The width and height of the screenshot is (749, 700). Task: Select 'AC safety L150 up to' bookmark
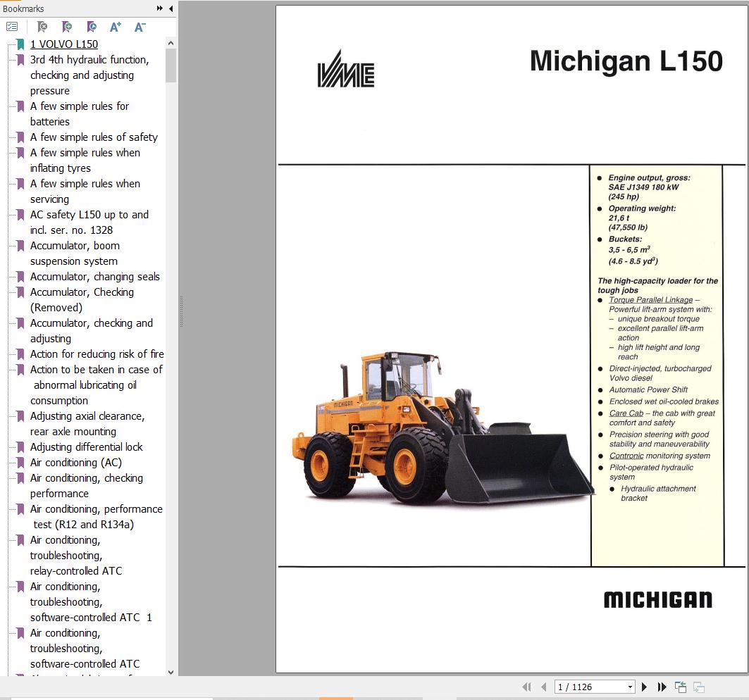(89, 222)
